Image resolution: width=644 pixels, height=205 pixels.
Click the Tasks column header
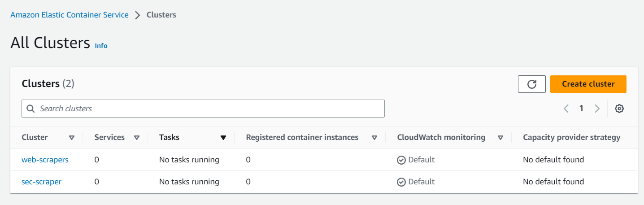[169, 137]
